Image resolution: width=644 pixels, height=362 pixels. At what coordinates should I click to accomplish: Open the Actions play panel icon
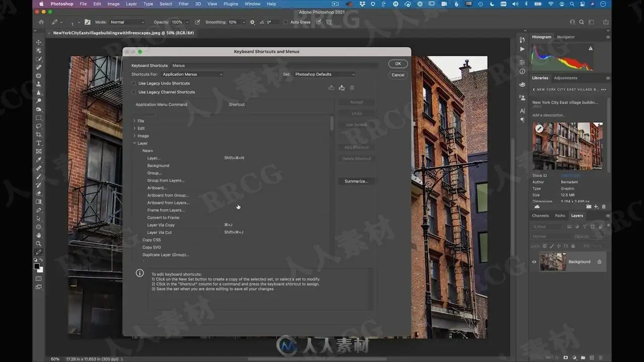click(x=522, y=49)
